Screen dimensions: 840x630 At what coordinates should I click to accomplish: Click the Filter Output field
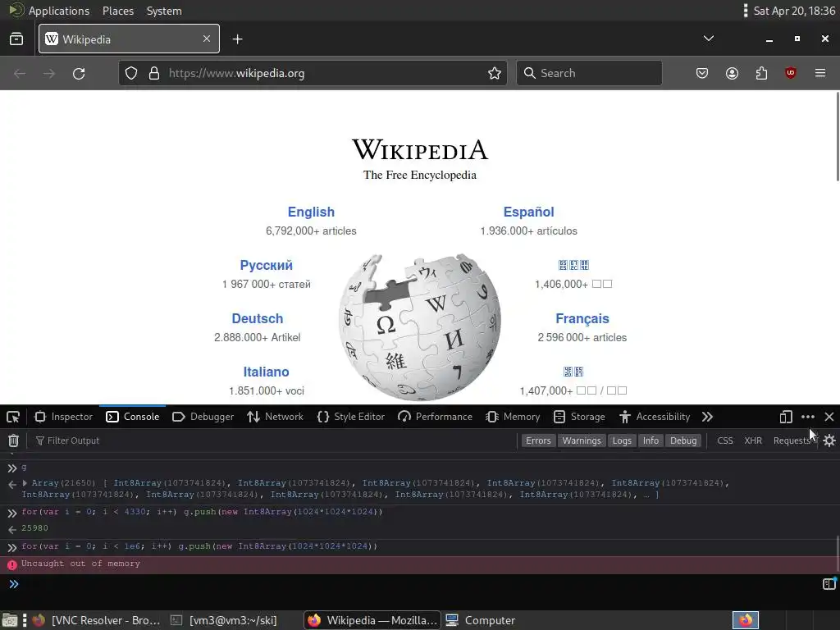(x=273, y=441)
